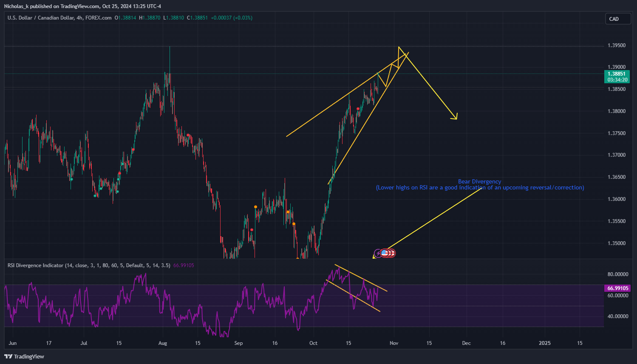This screenshot has width=637, height=364.
Task: Click the Dec label on time axis
Action: tap(466, 343)
